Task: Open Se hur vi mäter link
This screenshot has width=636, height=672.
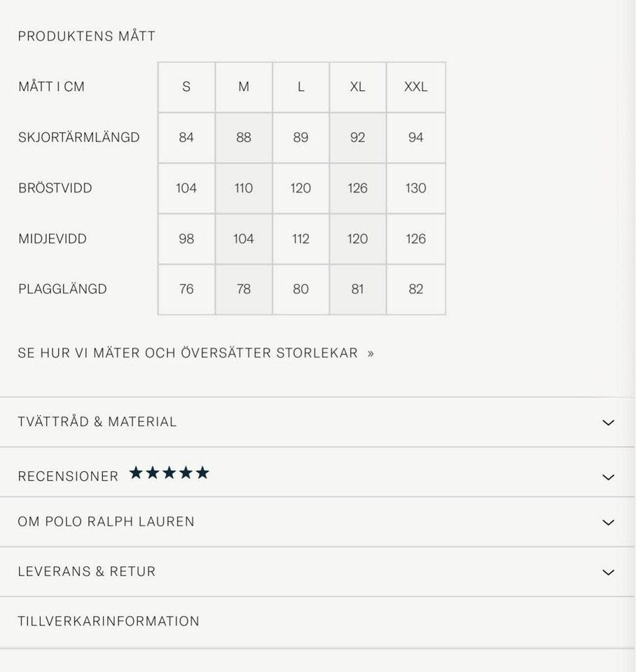Action: click(x=188, y=353)
